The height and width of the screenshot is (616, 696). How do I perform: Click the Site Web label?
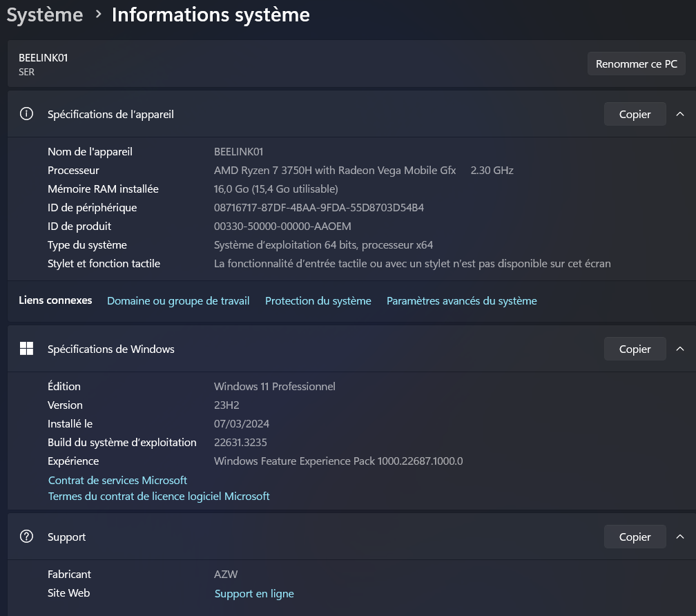69,593
